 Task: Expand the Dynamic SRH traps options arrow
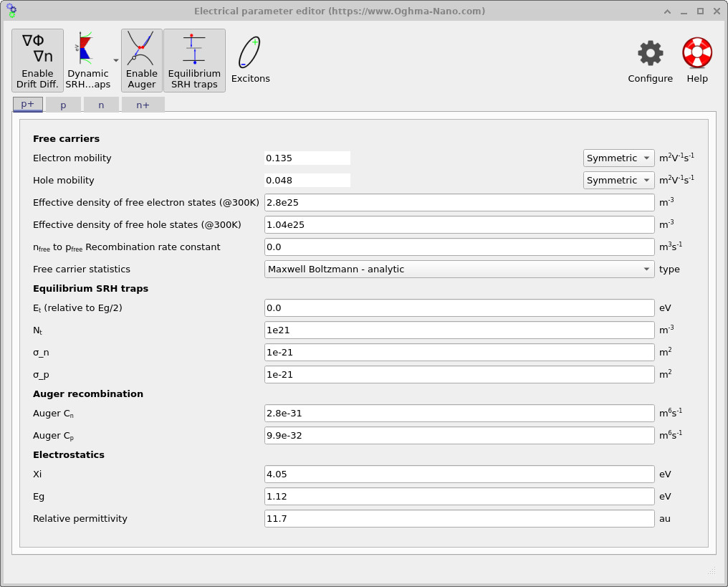pos(115,60)
